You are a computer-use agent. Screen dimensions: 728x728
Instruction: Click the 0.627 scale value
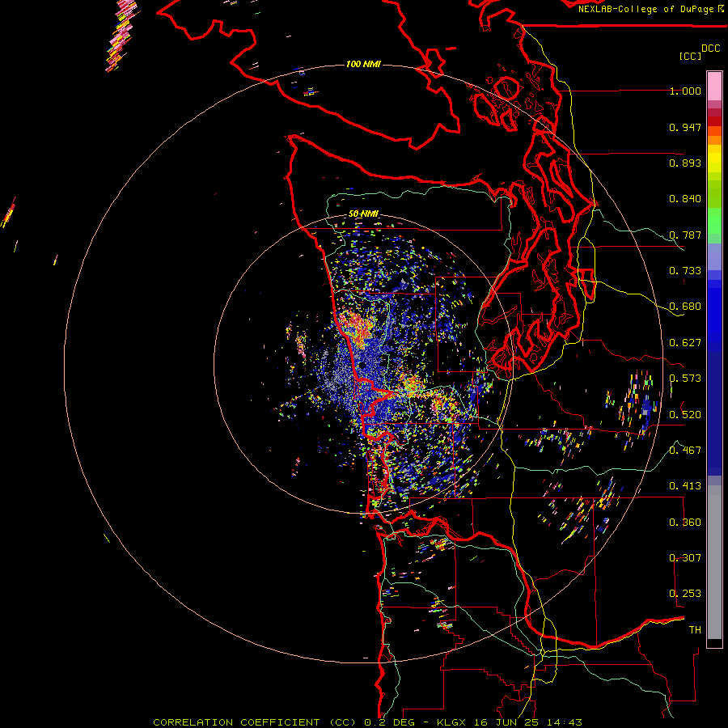click(685, 343)
